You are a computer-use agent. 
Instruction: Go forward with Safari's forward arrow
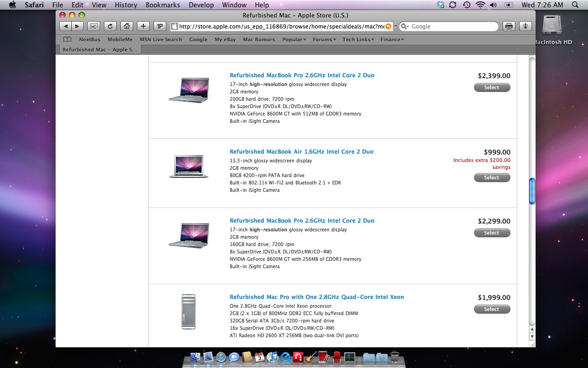click(x=78, y=26)
